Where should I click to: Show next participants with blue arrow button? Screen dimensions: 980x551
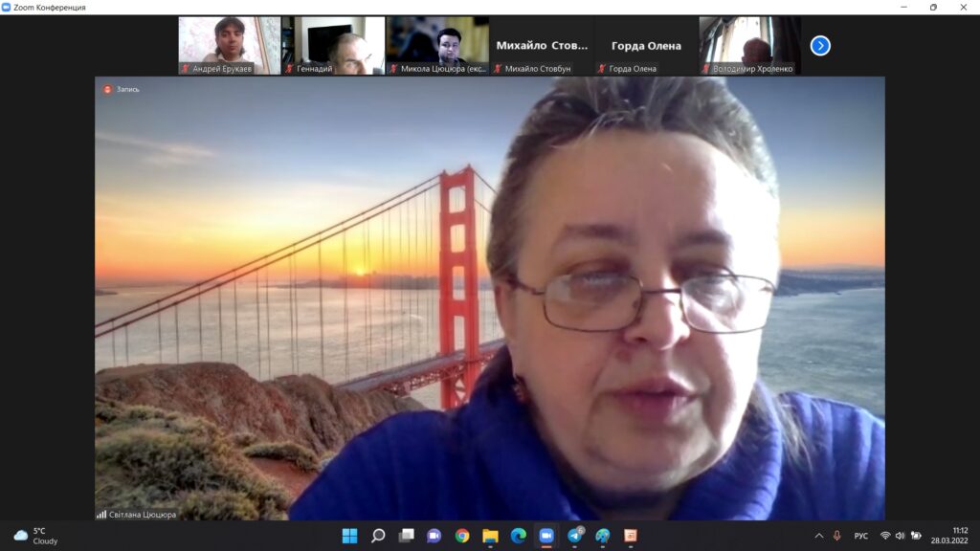820,46
